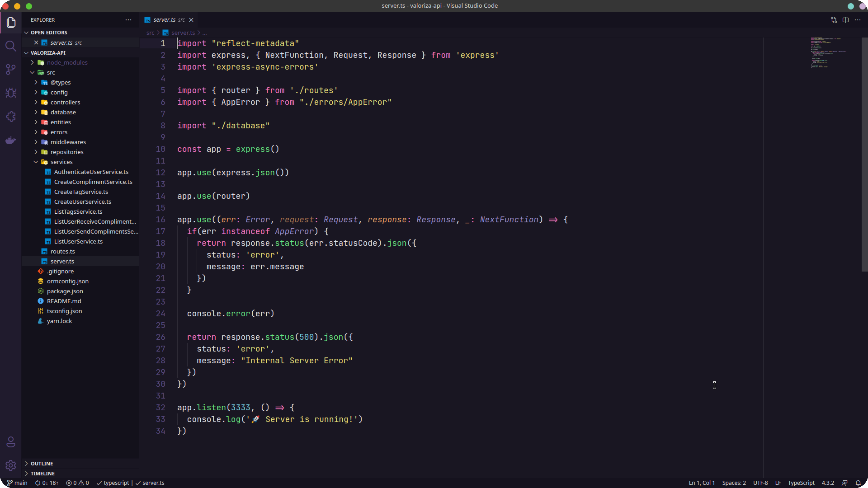Open Explorer panel more actions menu
Image resolution: width=868 pixels, height=488 pixels.
128,20
